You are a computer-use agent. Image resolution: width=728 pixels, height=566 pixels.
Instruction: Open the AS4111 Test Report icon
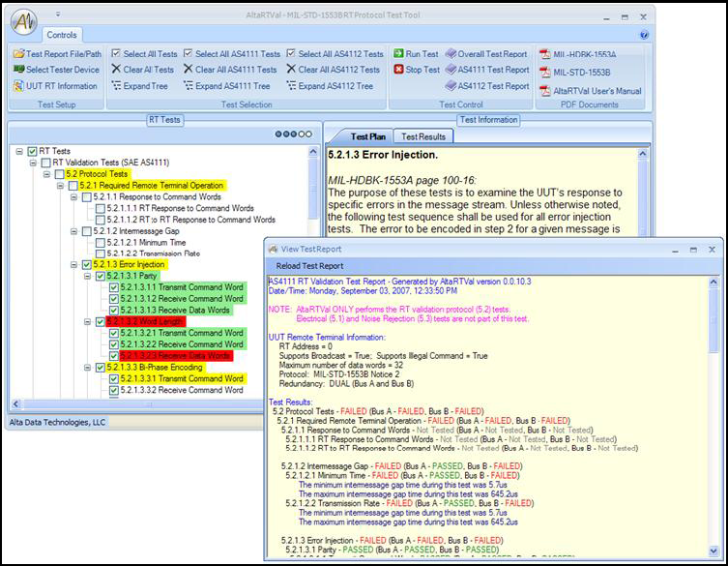pyautogui.click(x=451, y=70)
